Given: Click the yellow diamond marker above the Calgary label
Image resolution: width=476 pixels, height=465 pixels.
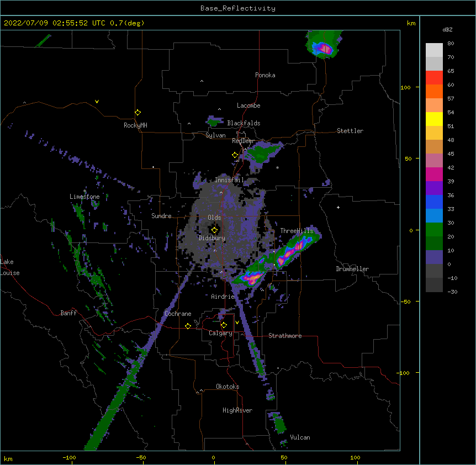Looking at the screenshot, I should coord(224,325).
